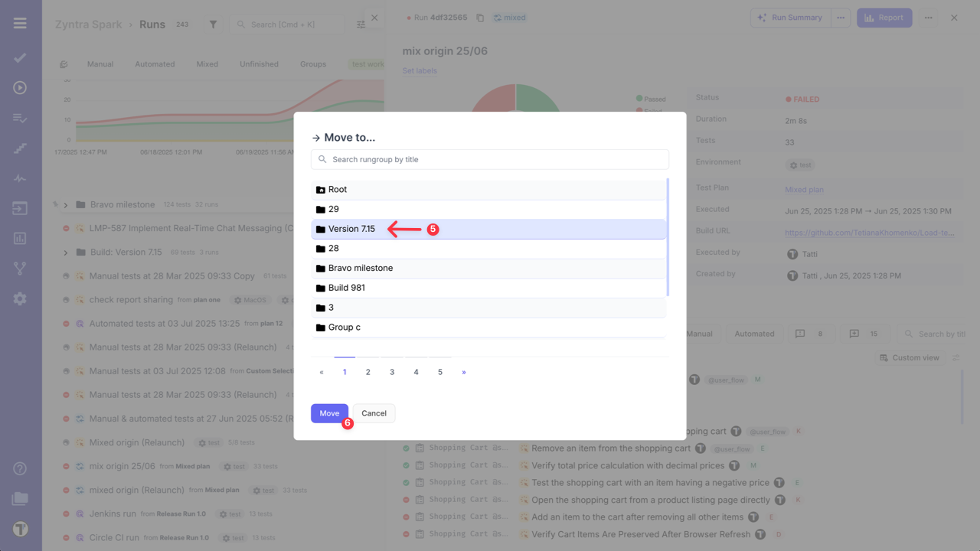The image size is (980, 551).
Task: Switch to the Unfinished tab
Action: click(259, 64)
